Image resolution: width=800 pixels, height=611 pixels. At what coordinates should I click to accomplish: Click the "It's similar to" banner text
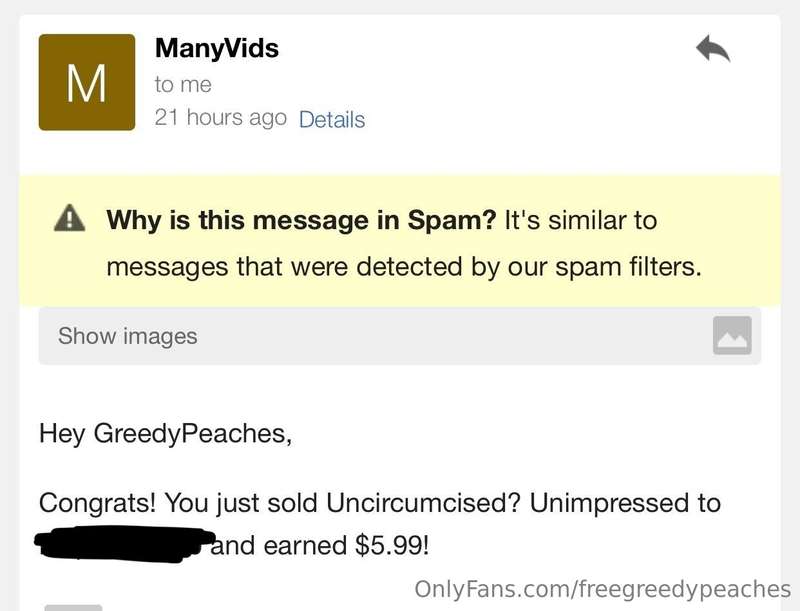(581, 220)
